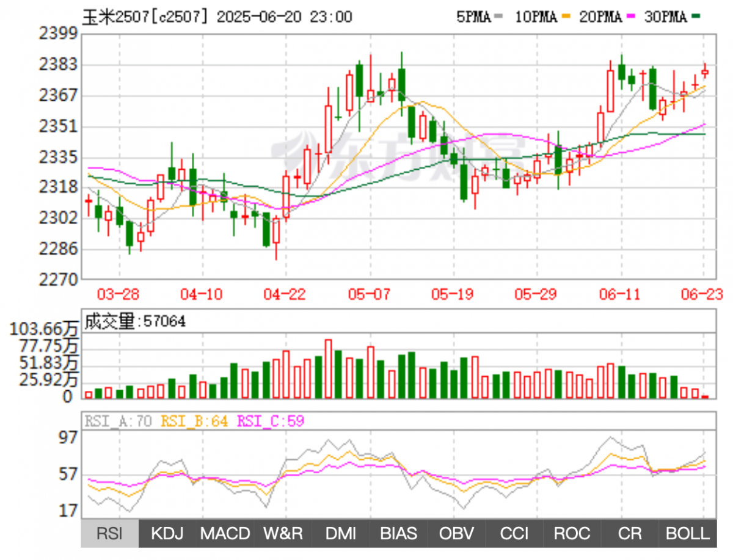Click the 10PMA legend label
This screenshot has height=560, width=733.
(x=536, y=17)
